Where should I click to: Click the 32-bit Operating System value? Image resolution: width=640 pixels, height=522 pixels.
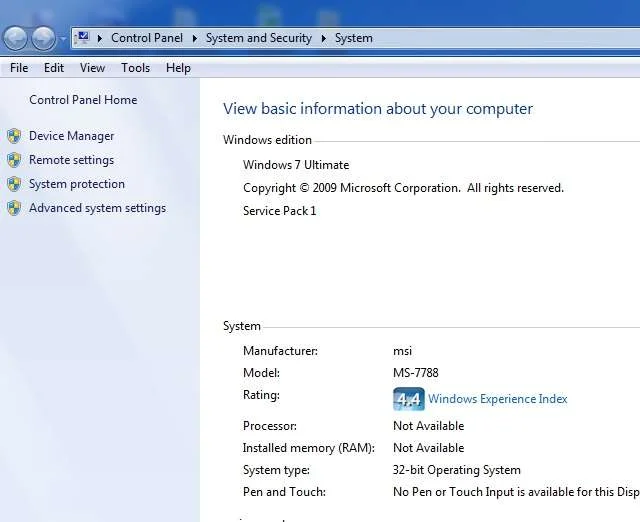pyautogui.click(x=457, y=470)
